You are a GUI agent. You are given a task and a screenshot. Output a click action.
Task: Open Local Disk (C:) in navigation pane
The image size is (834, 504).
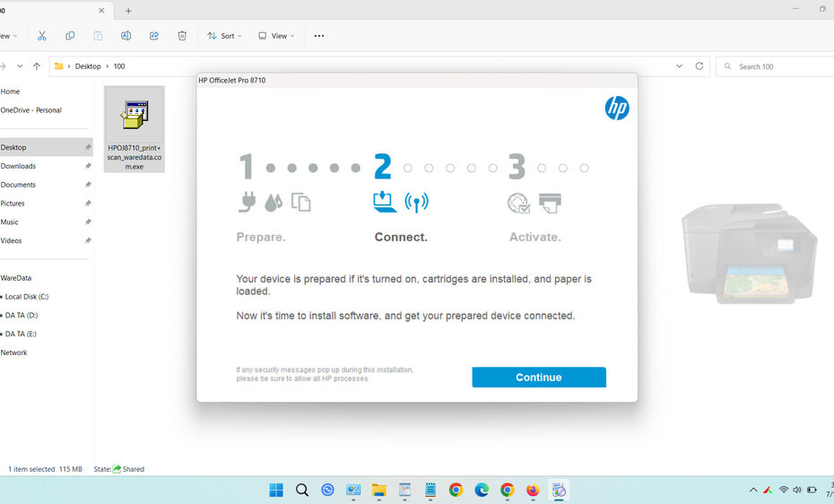tap(27, 296)
